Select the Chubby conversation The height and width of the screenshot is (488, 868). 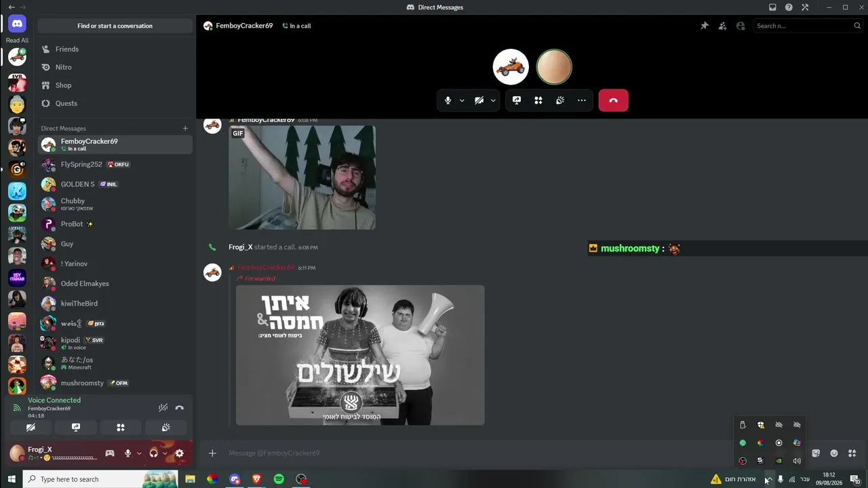coord(115,204)
